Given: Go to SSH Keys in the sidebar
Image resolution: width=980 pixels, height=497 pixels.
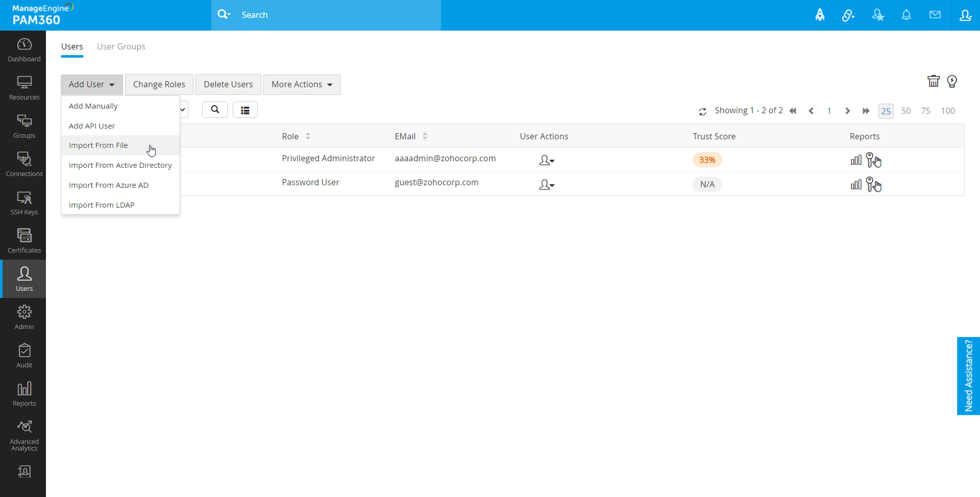Looking at the screenshot, I should [24, 203].
